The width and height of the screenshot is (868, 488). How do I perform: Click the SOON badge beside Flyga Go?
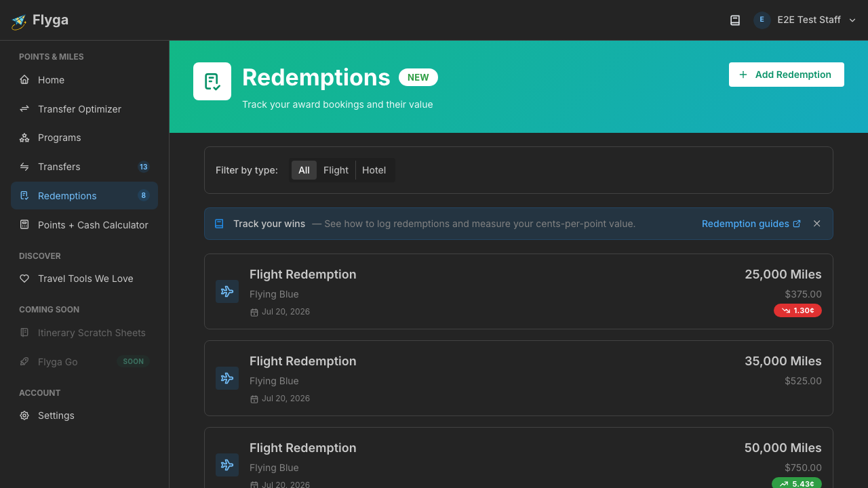click(134, 362)
